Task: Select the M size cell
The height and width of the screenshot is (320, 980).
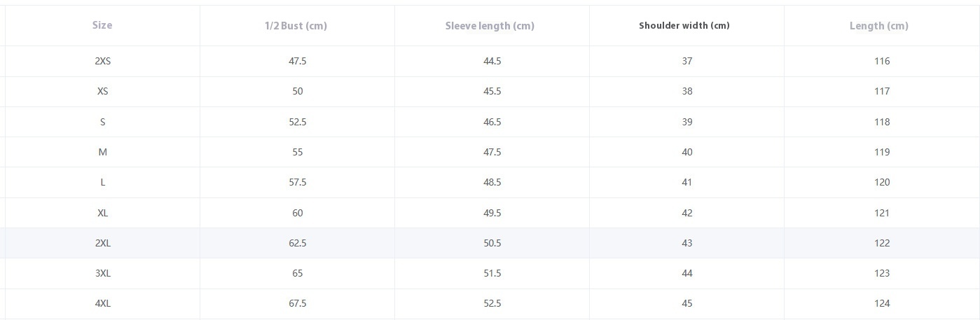Action: point(103,152)
